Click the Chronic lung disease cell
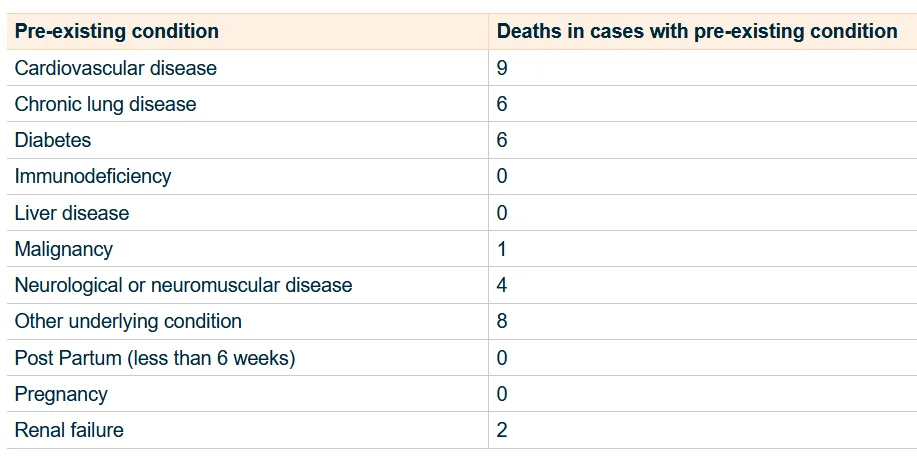The image size is (917, 456). [106, 104]
